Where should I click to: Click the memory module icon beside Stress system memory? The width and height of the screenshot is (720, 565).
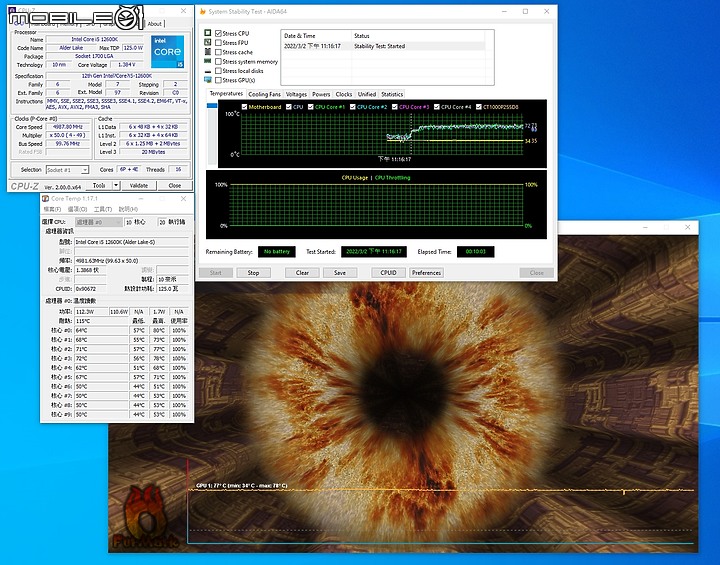coord(208,61)
